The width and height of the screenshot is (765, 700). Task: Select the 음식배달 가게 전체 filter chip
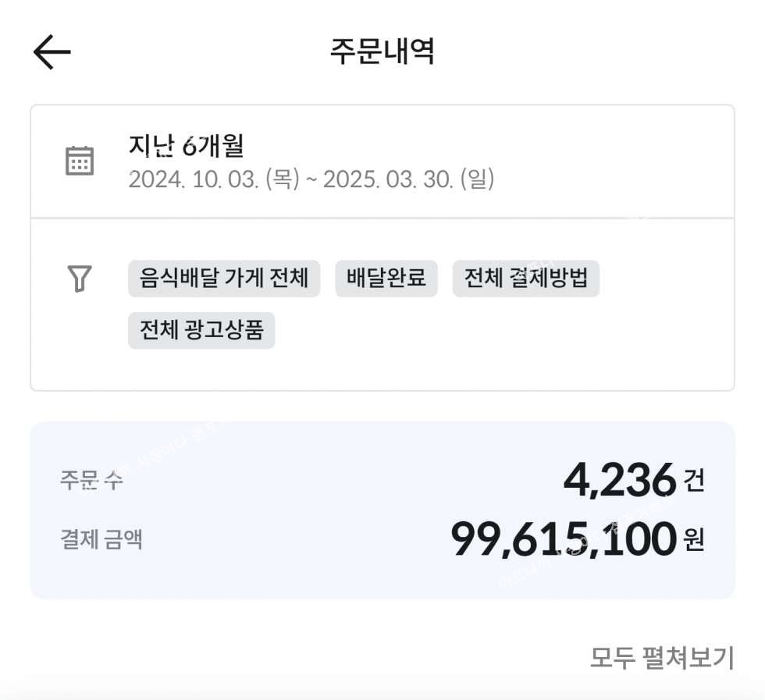coord(224,278)
